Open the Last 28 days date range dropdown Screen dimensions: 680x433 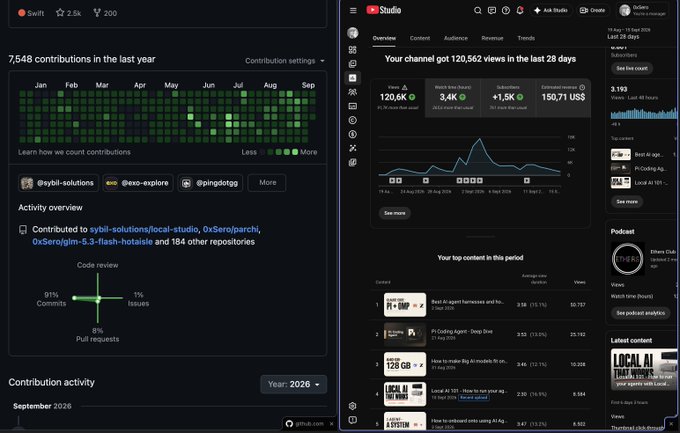click(629, 33)
